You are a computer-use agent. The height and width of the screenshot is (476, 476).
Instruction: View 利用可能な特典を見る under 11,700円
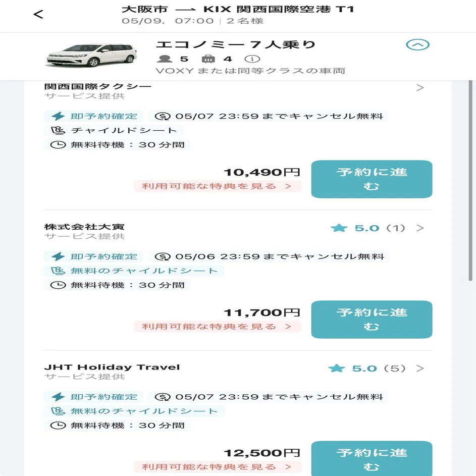tap(218, 327)
